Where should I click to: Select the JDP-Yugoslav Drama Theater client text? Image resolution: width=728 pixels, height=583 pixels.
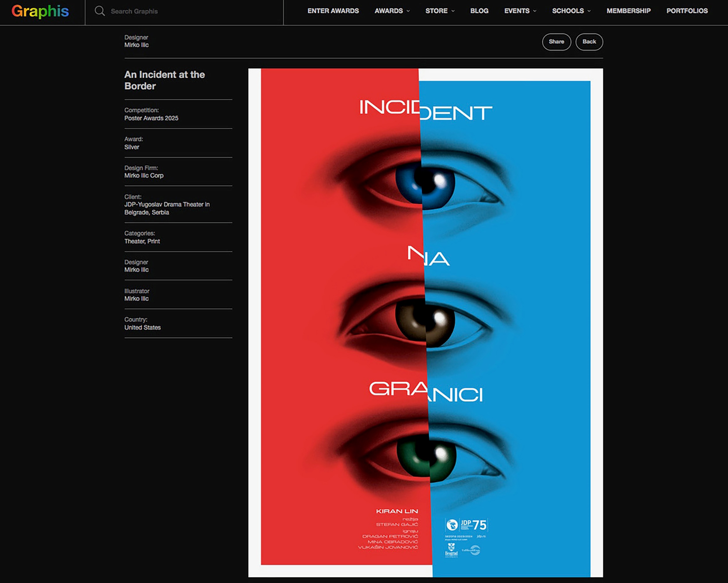pyautogui.click(x=167, y=208)
